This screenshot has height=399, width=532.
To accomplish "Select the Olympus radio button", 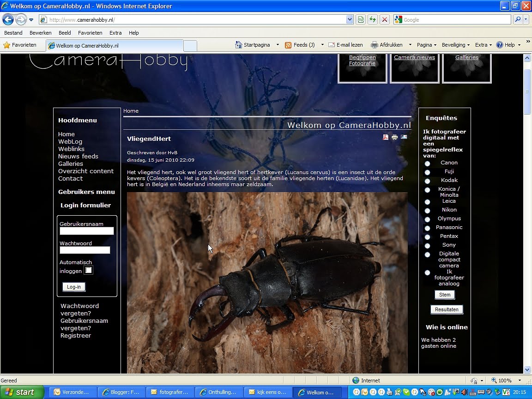I will pos(428,219).
